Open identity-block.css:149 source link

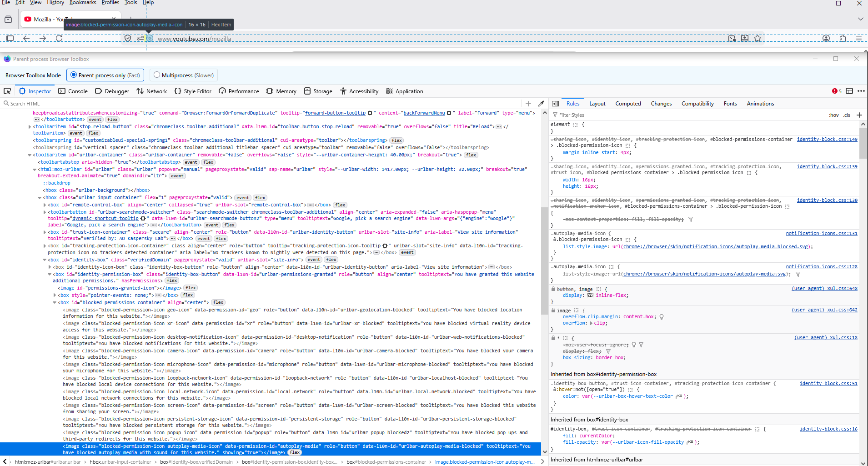click(827, 139)
